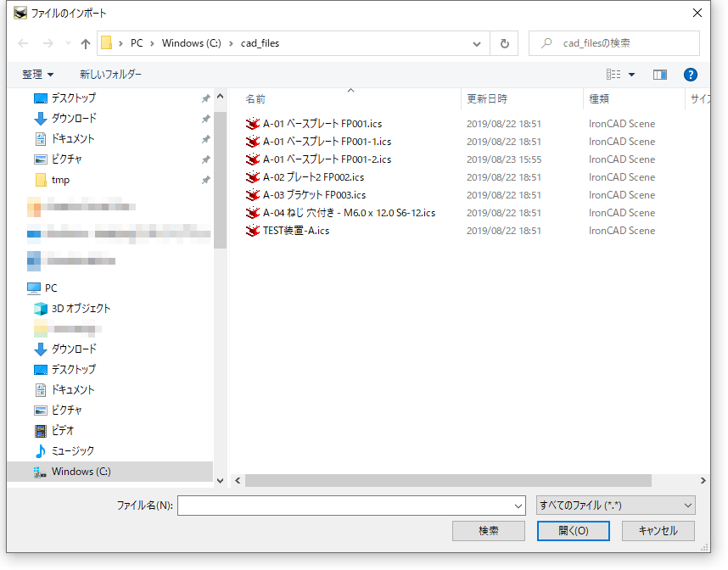The width and height of the screenshot is (728, 570).
Task: Click the refresh button in address bar
Action: pyautogui.click(x=505, y=43)
